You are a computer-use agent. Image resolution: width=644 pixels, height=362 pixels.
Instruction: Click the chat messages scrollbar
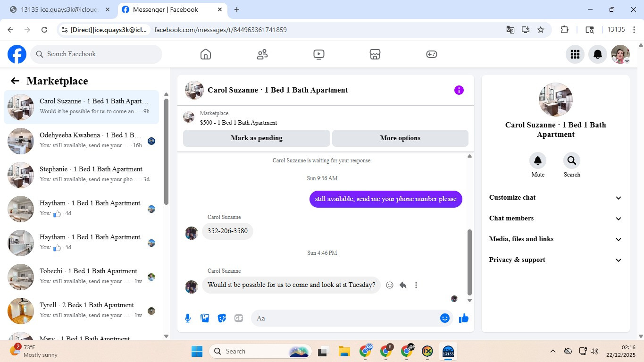tap(469, 262)
